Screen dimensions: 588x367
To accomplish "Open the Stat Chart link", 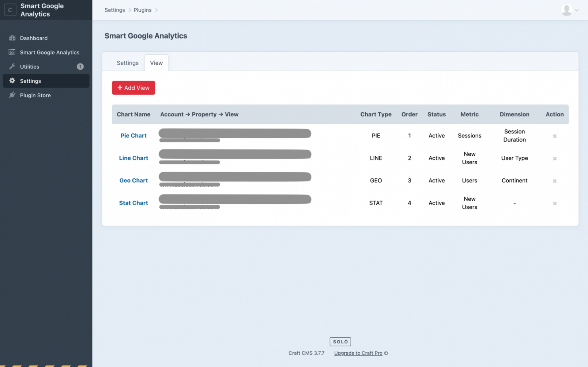I will pos(133,203).
